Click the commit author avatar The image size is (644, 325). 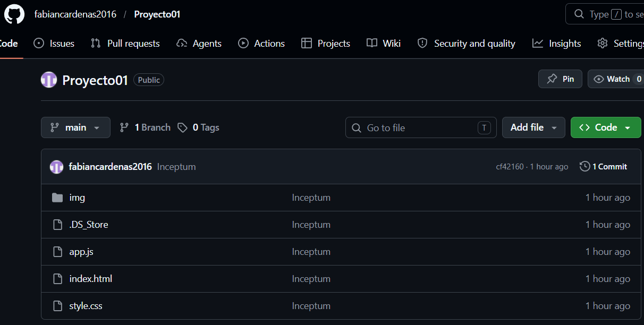tap(56, 167)
